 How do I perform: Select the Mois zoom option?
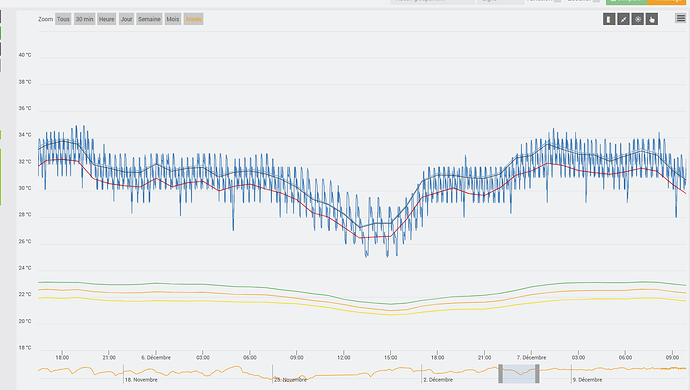point(173,19)
